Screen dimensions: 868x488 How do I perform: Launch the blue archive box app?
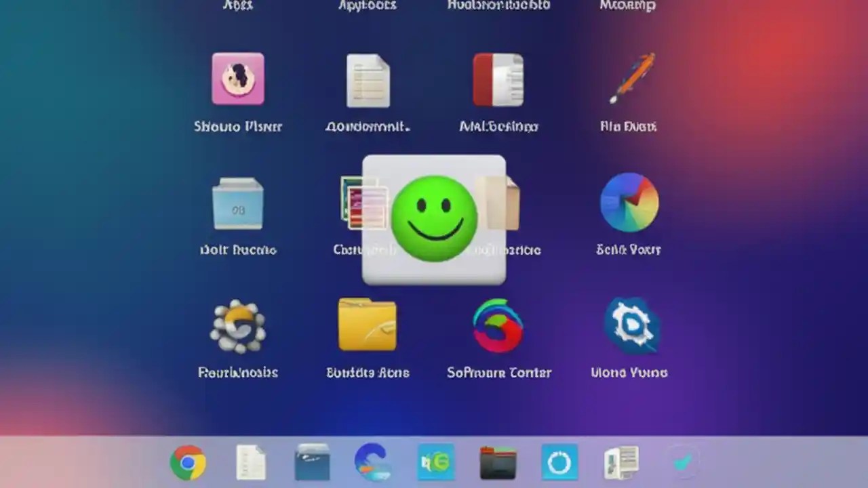238,202
